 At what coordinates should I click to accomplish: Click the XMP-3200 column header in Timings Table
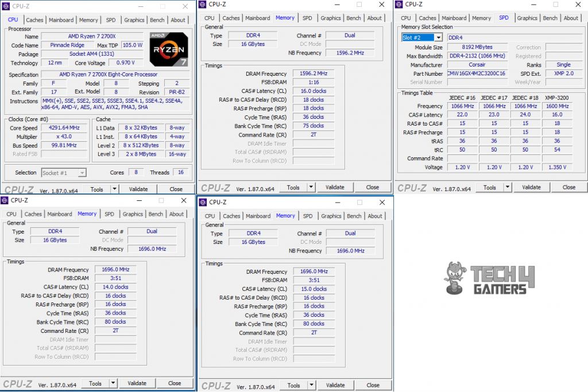point(557,98)
